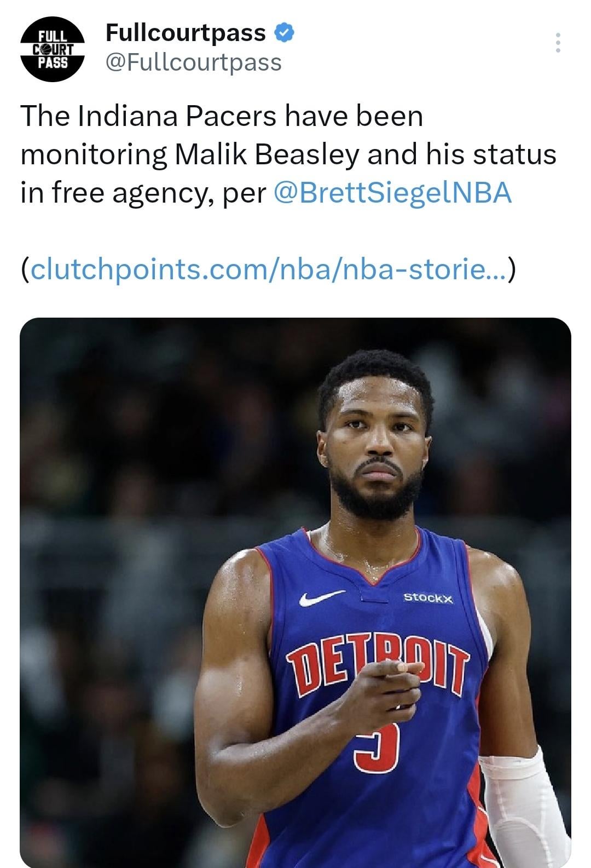Click the Nike swoosh on the jersey
Screen dimensions: 591x868
322,598
